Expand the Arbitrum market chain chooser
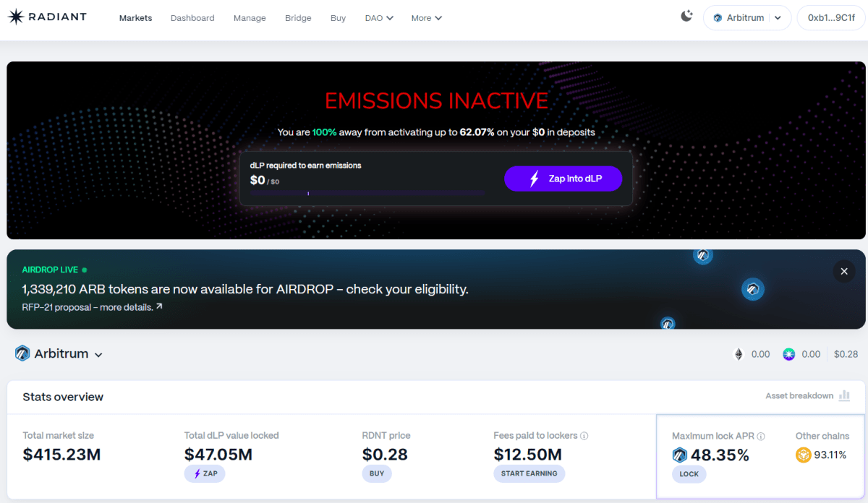The width and height of the screenshot is (868, 503). coord(59,354)
